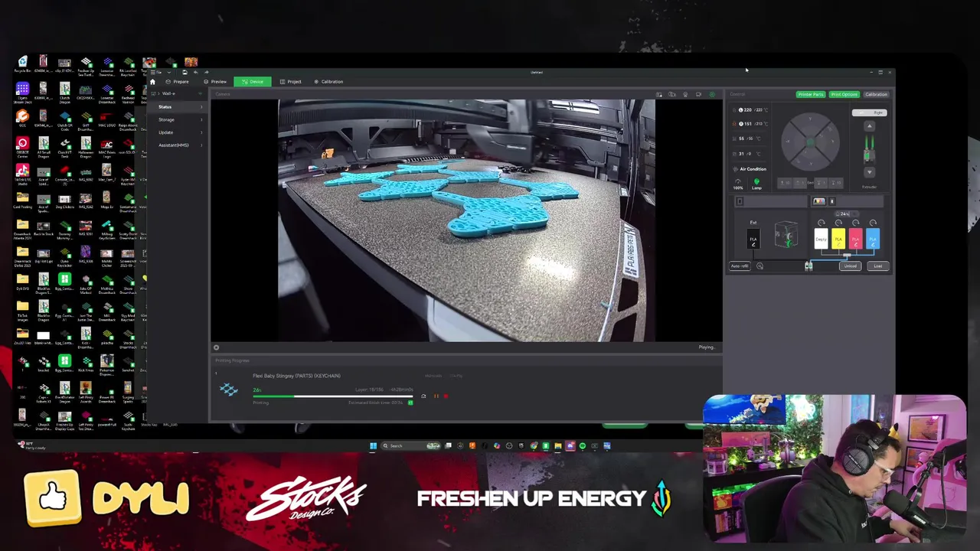This screenshot has width=980, height=551.
Task: Expand the Storage sidebar item
Action: [201, 119]
